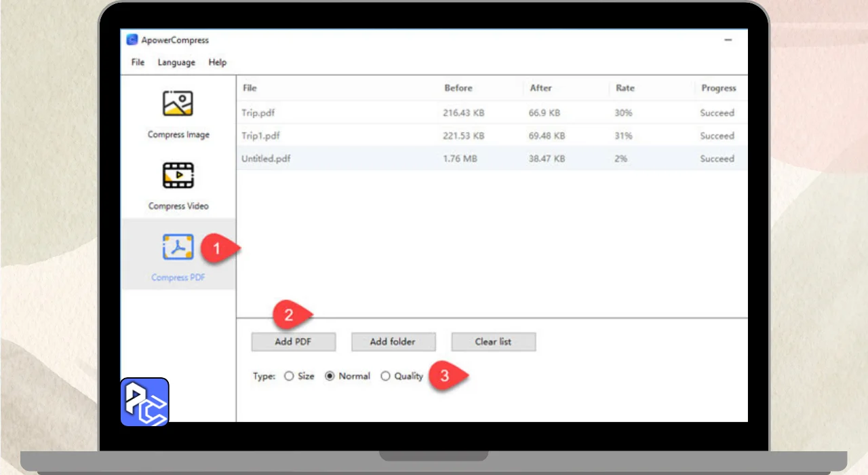Minimize the ApowerCompress window
The width and height of the screenshot is (868, 475).
click(728, 40)
